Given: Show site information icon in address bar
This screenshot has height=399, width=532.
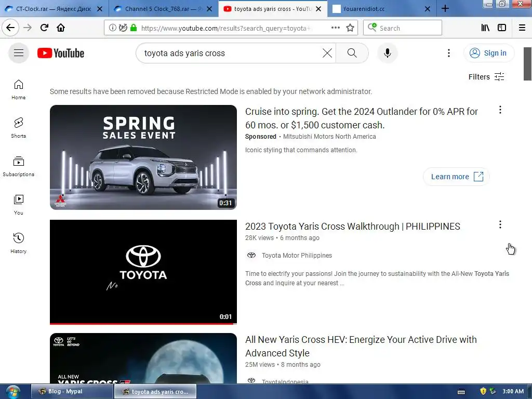Looking at the screenshot, I should [x=112, y=28].
